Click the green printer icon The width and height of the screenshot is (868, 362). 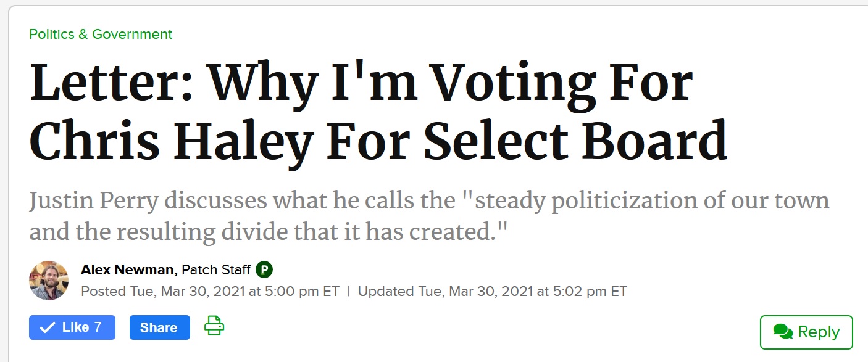pyautogui.click(x=214, y=326)
